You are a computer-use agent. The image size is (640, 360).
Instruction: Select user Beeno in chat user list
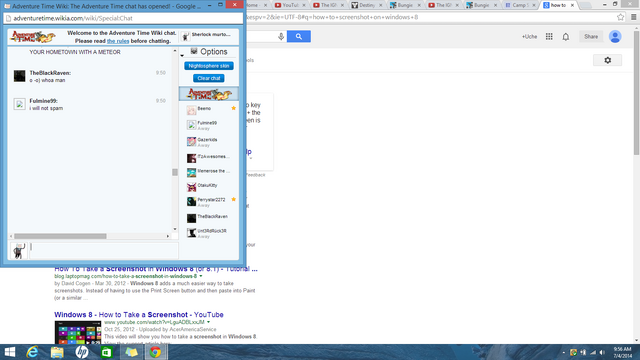[204, 109]
